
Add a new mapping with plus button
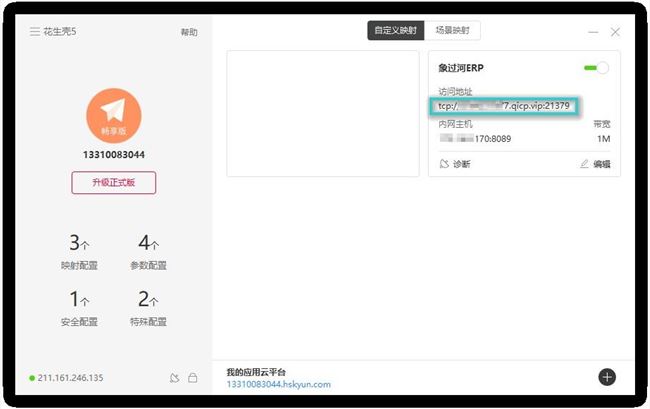tap(607, 377)
